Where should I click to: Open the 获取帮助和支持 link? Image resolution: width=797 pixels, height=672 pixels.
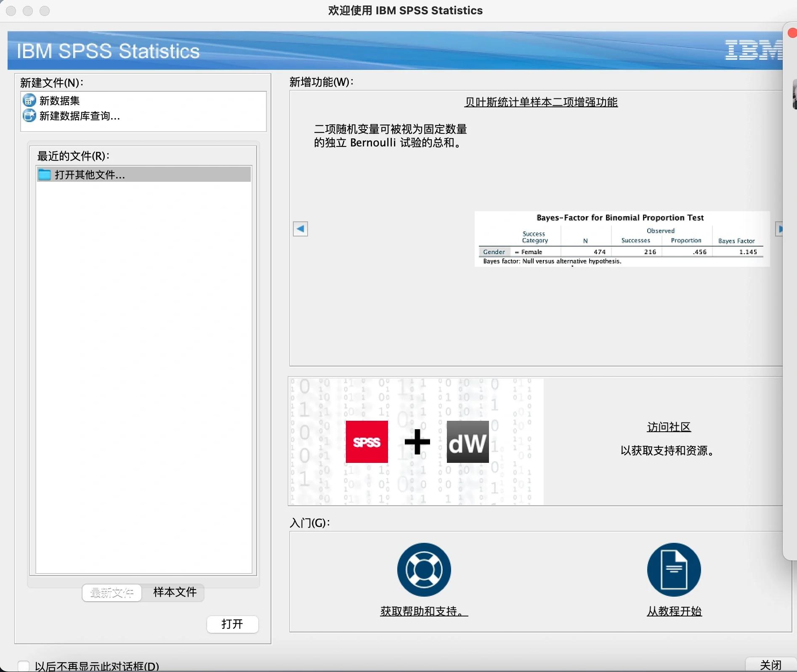pyautogui.click(x=424, y=611)
